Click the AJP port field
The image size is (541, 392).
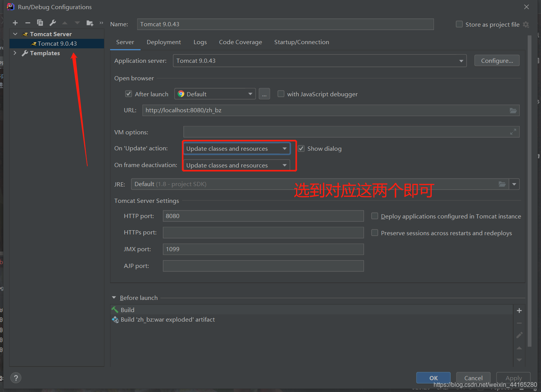[x=263, y=266]
